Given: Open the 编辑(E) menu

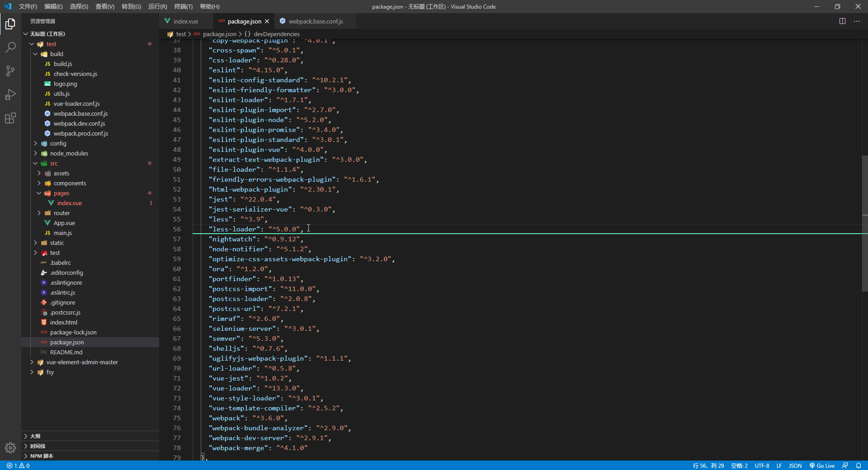Looking at the screenshot, I should tap(53, 6).
